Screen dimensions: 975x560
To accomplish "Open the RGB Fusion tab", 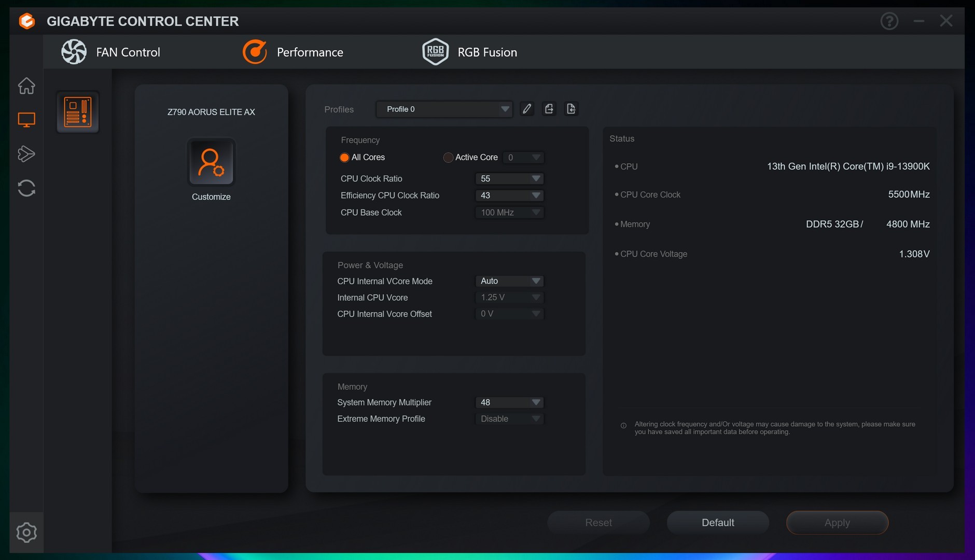I will tap(470, 52).
